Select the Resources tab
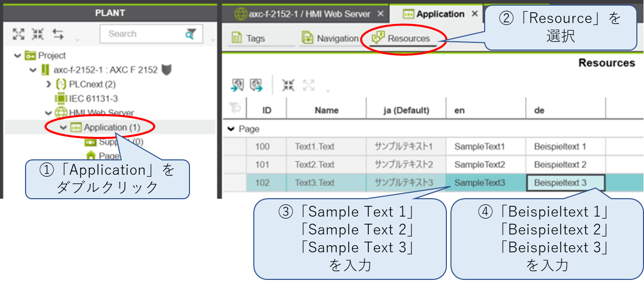Screen dimensions: 644x284 point(402,38)
